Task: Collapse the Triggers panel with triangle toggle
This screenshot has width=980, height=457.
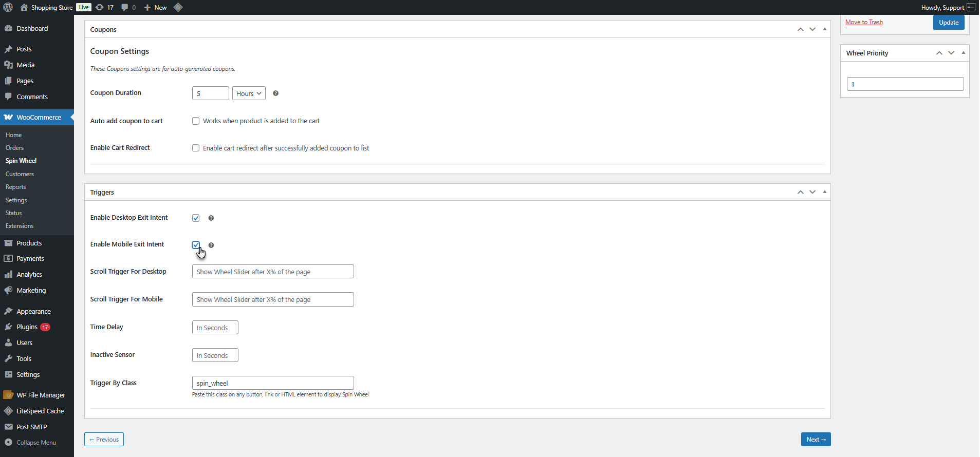Action: coord(825,192)
